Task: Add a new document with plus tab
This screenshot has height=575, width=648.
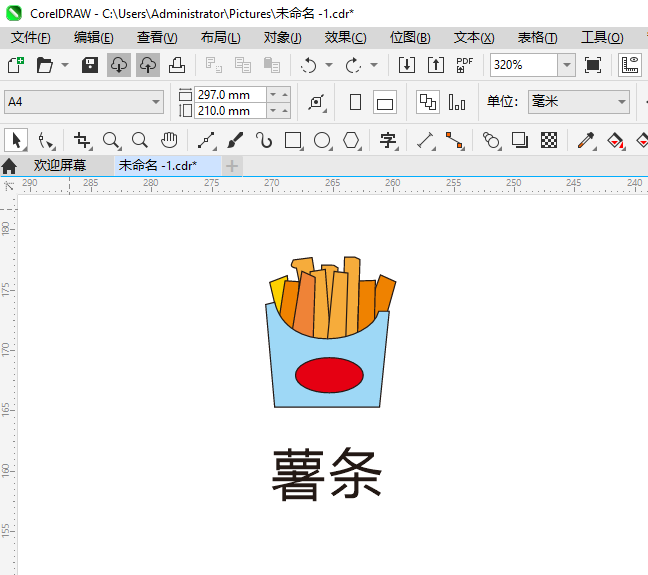Action: [x=232, y=166]
